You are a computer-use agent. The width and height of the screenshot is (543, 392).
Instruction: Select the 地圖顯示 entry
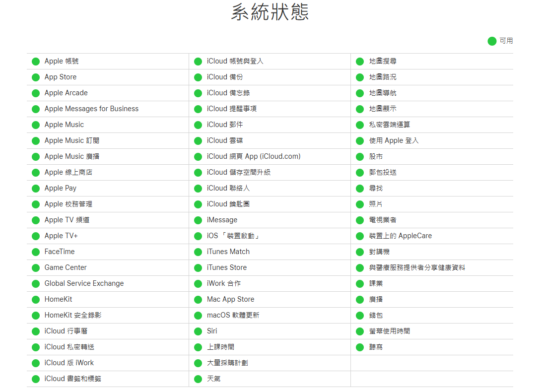[383, 109]
